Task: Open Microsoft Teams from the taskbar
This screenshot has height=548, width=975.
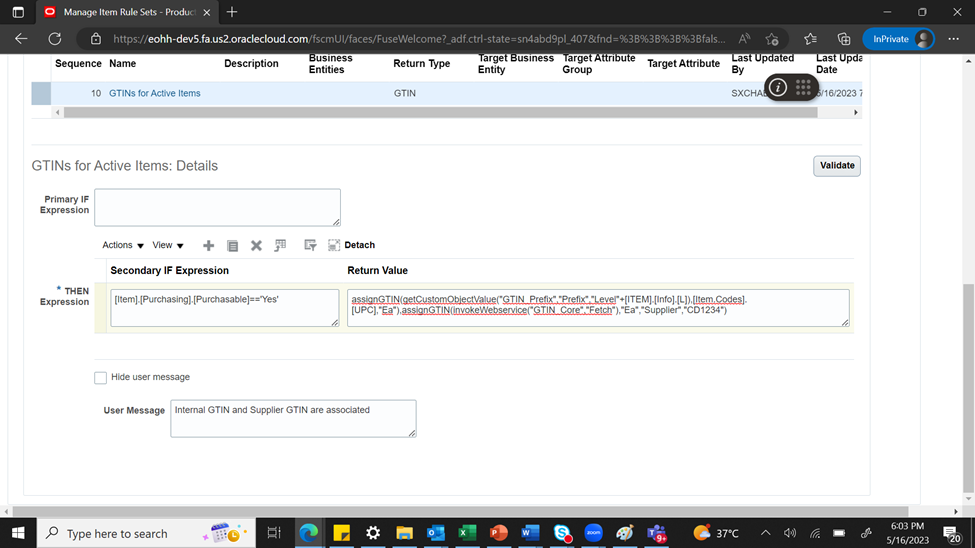Action: [657, 533]
